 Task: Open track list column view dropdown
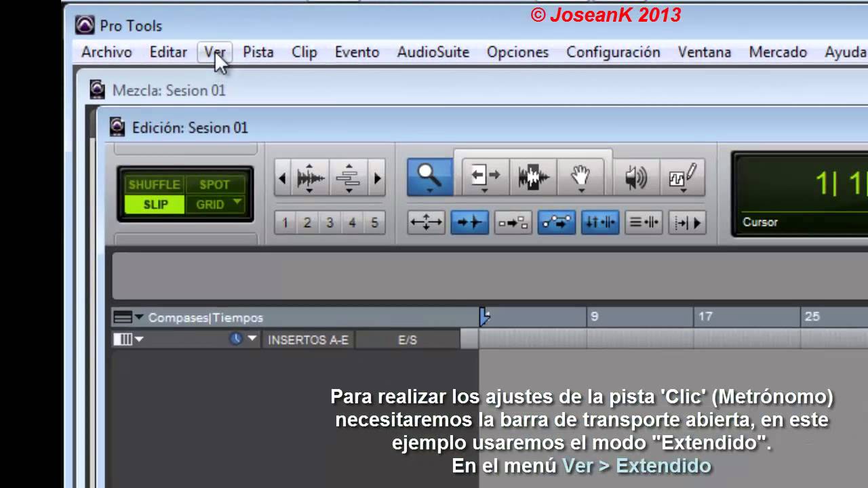pyautogui.click(x=128, y=339)
